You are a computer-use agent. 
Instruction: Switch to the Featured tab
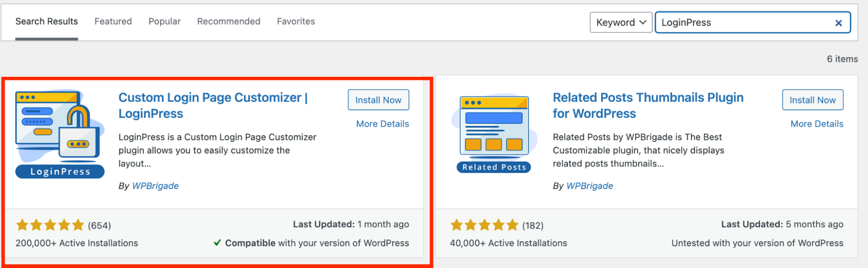[113, 22]
